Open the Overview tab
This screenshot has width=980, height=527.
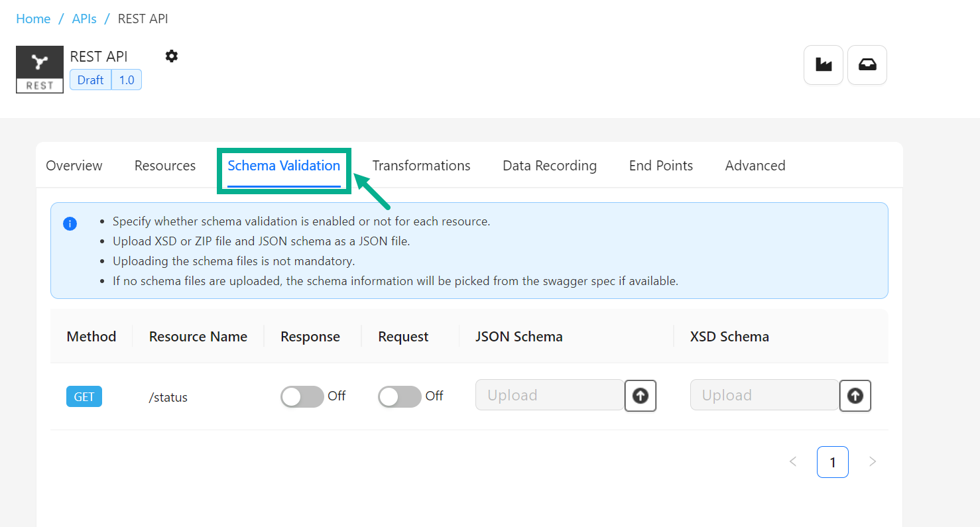pyautogui.click(x=74, y=166)
